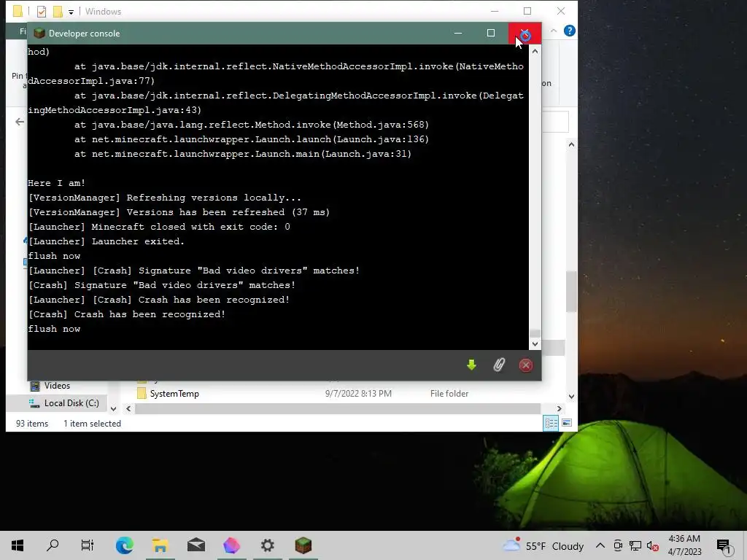The image size is (747, 560).
Task: Select Videos in the navigation pane
Action: click(x=57, y=386)
